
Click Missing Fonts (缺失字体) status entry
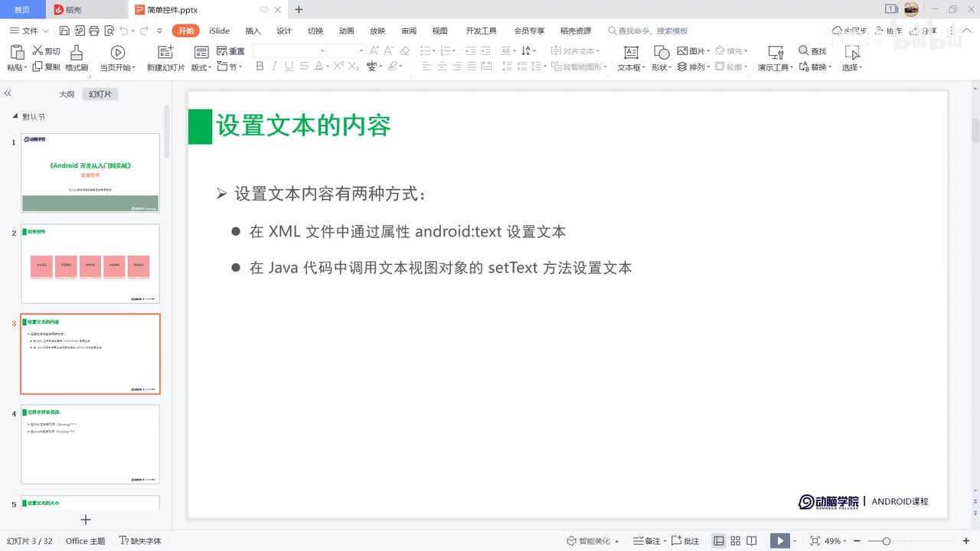pos(140,541)
